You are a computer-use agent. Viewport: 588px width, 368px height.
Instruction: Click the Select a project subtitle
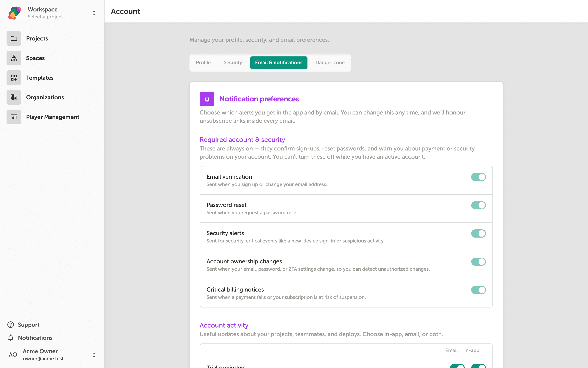coord(45,17)
